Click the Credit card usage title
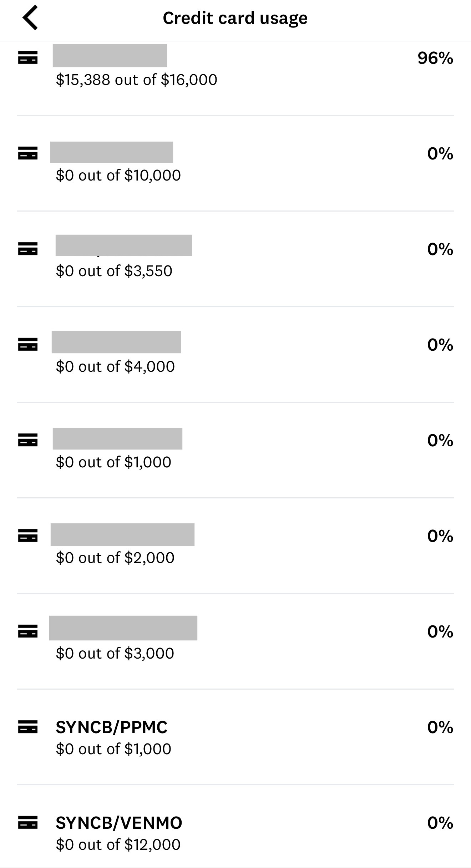The height and width of the screenshot is (868, 471). point(235,18)
